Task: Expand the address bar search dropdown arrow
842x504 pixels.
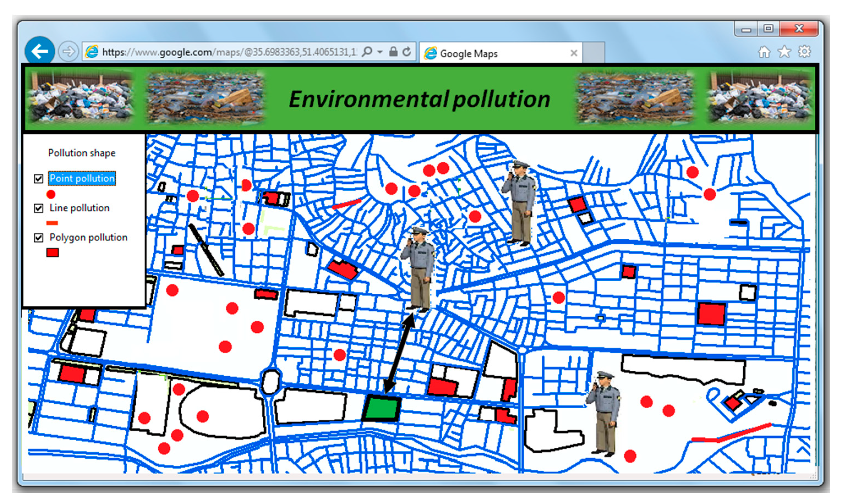Action: (x=380, y=52)
